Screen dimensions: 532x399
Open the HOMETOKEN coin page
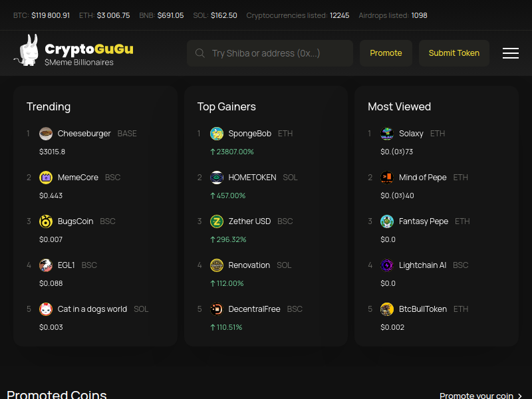pos(253,178)
